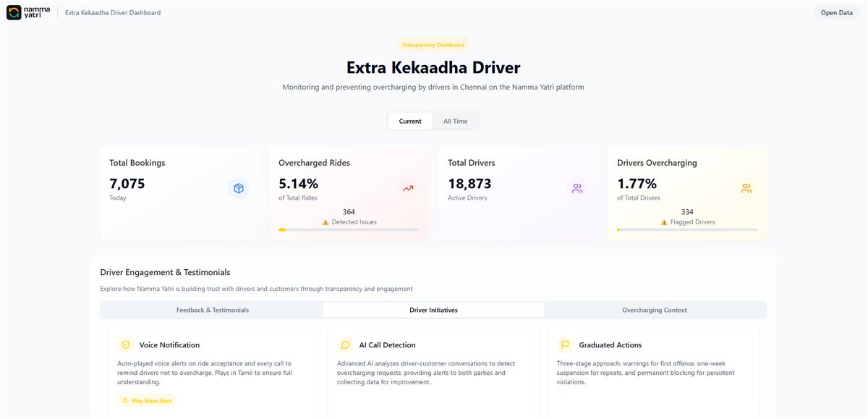This screenshot has height=419, width=868.
Task: Switch to All Time view
Action: pyautogui.click(x=456, y=121)
